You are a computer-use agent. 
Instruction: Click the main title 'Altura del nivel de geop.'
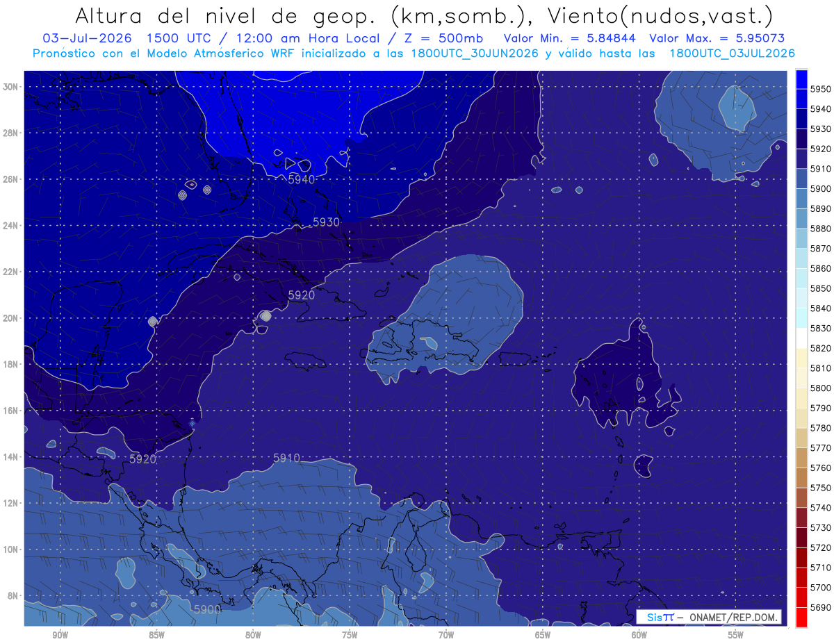pos(227,16)
